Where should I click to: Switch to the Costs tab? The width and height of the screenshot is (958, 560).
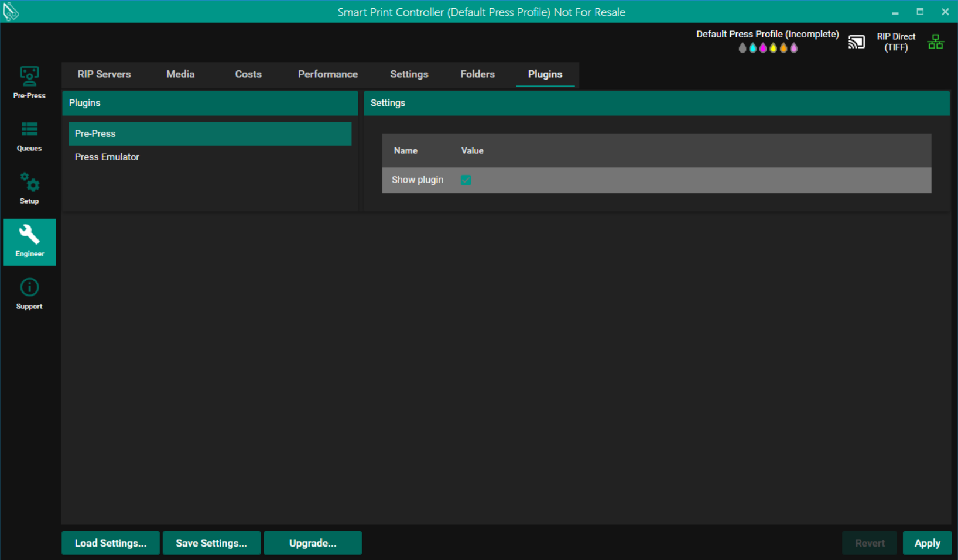(x=248, y=74)
